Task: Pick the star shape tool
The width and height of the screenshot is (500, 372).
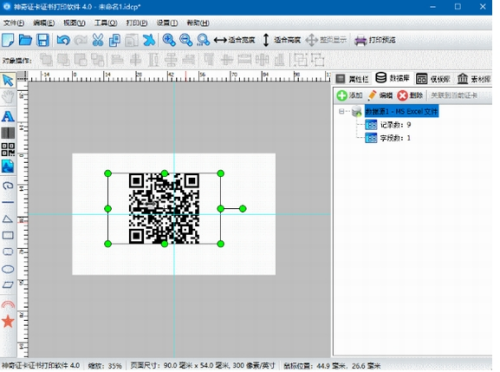Action: 8,322
